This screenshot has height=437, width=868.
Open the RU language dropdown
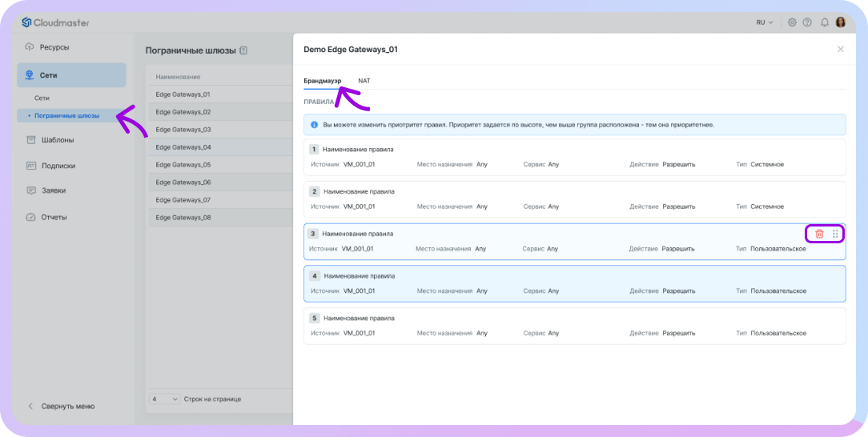764,22
